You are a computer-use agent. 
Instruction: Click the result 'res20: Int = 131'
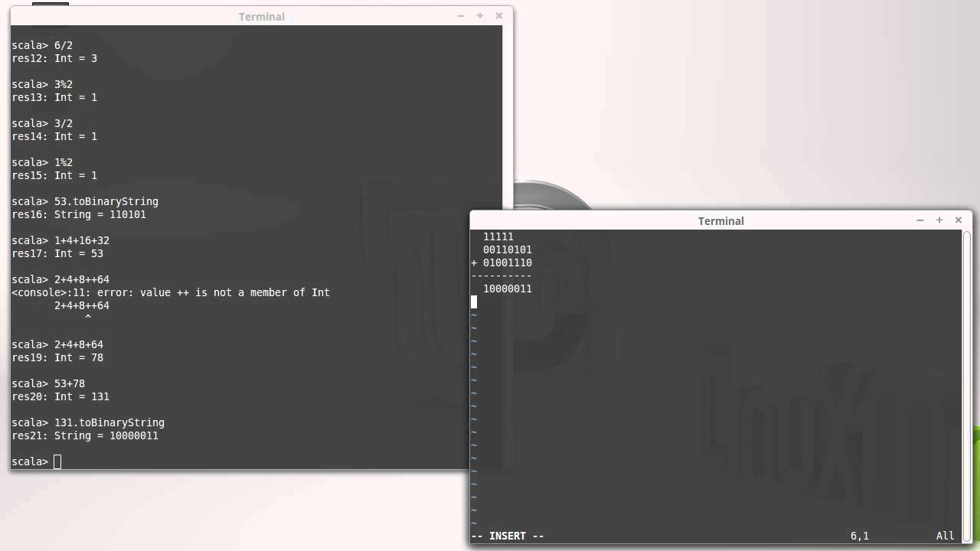pos(60,396)
